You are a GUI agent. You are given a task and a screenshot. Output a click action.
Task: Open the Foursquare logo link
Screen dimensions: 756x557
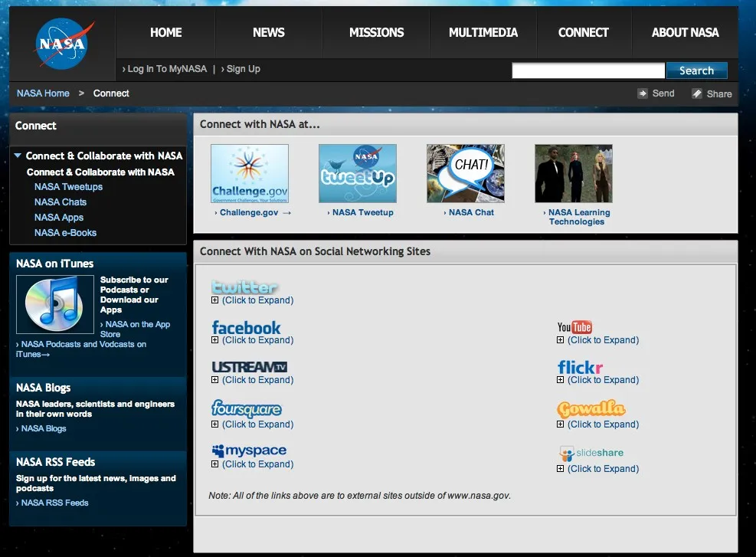coord(247,408)
